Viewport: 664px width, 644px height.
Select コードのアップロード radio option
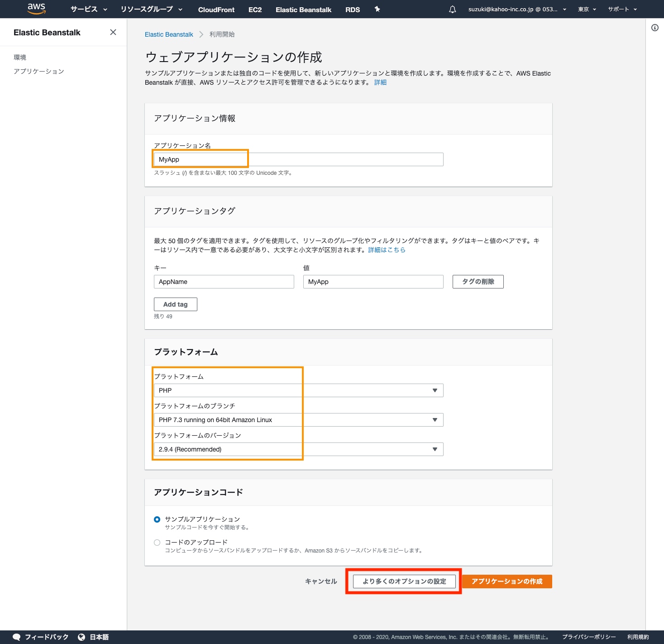(157, 543)
